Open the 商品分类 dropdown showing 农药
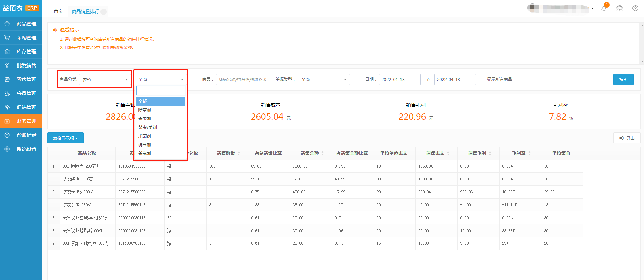The image size is (644, 280). [x=104, y=79]
